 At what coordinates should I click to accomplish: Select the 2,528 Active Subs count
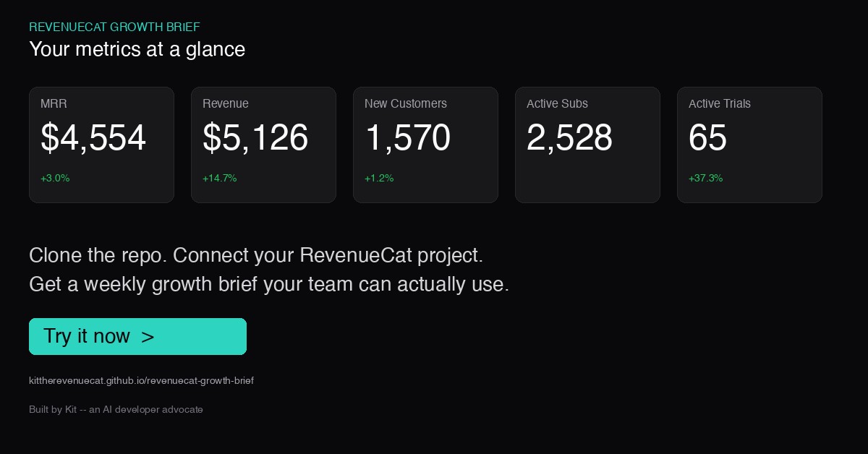569,137
